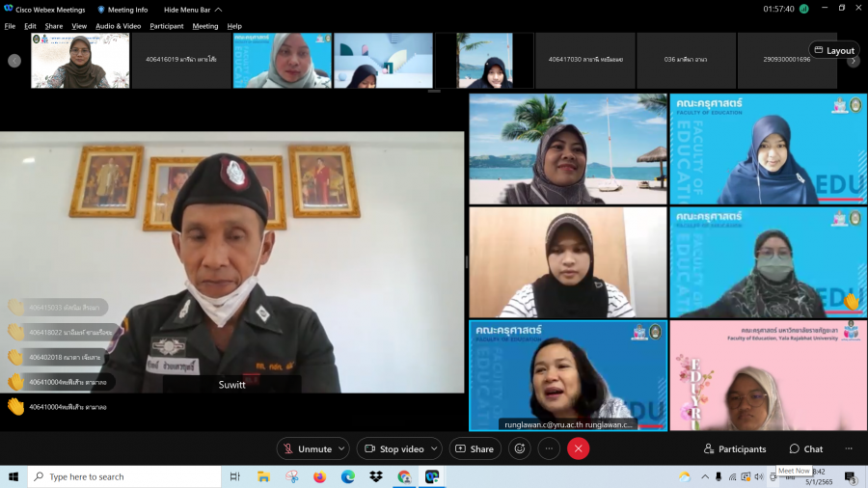Open the reactions emoji icon
Screen dimensions: 868x488
(520, 448)
